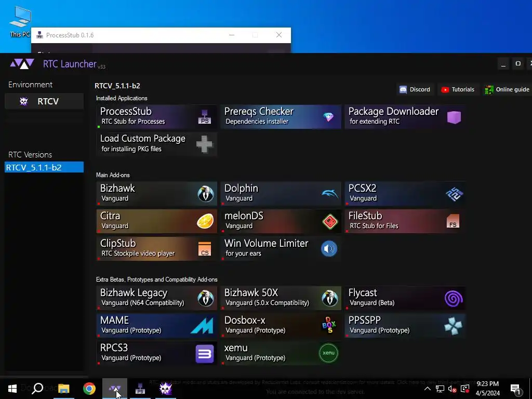Screen dimensions: 532x399
Task: Select RTCV_5.1.1-b2 in RTC Versions list
Action: pyautogui.click(x=44, y=167)
